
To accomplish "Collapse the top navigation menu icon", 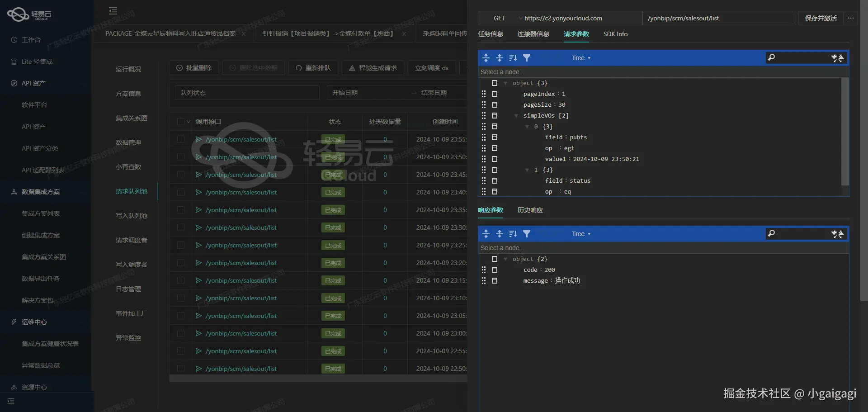I will 113,11.
